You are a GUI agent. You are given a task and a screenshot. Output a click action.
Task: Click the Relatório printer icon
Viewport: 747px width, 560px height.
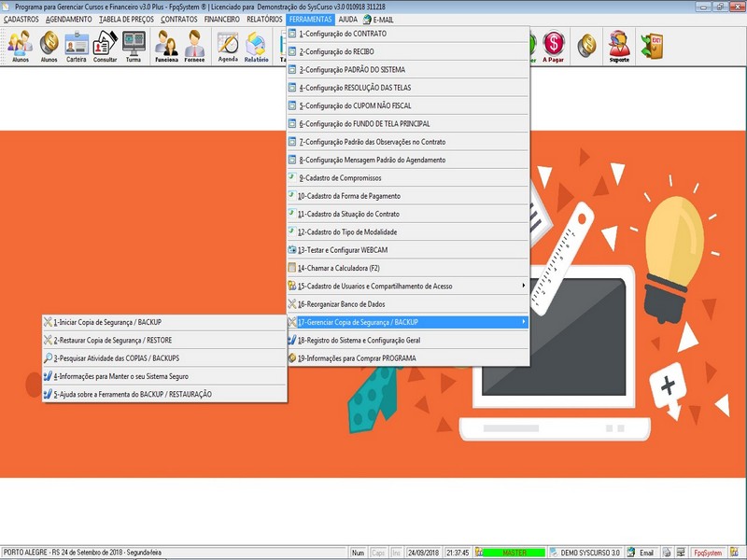point(256,46)
